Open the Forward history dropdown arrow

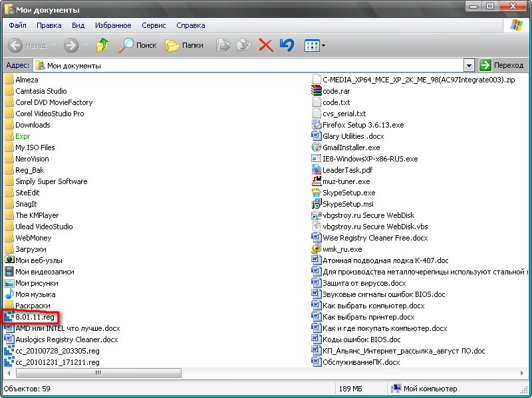coord(86,45)
